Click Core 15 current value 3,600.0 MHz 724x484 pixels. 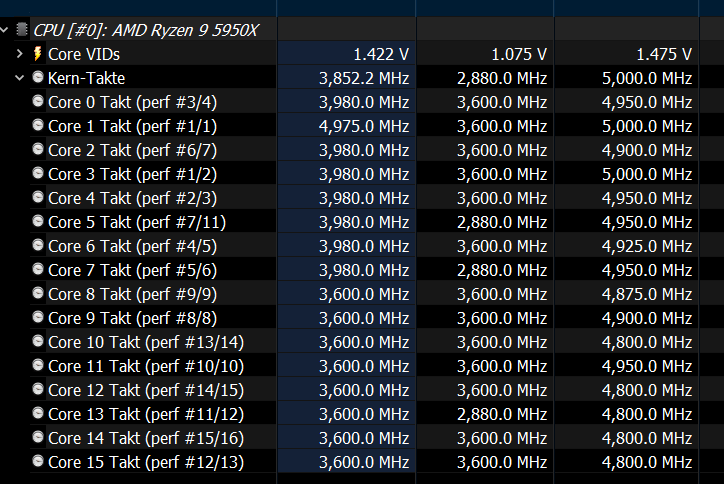pos(364,462)
